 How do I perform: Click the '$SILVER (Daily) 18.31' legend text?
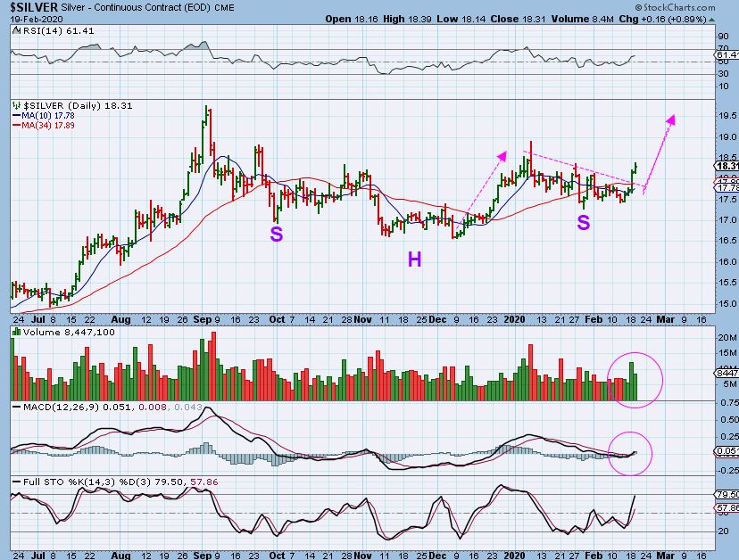click(x=78, y=105)
